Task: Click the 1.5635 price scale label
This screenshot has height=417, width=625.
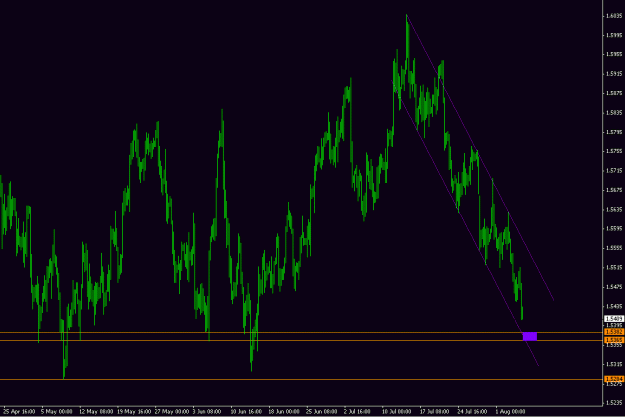Action: (x=614, y=209)
